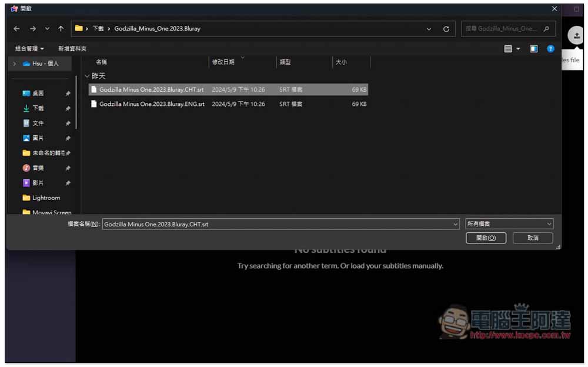Expand address bar history dropdown
588x367 pixels.
point(429,29)
